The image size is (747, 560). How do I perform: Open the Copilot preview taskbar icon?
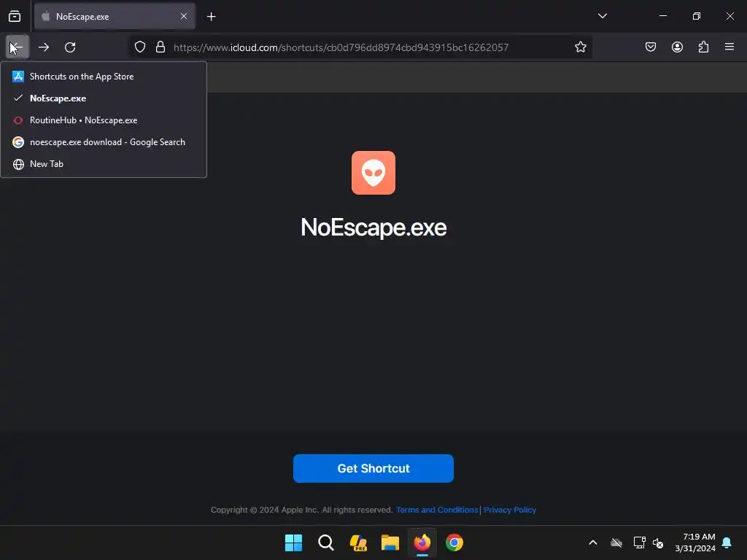358,542
